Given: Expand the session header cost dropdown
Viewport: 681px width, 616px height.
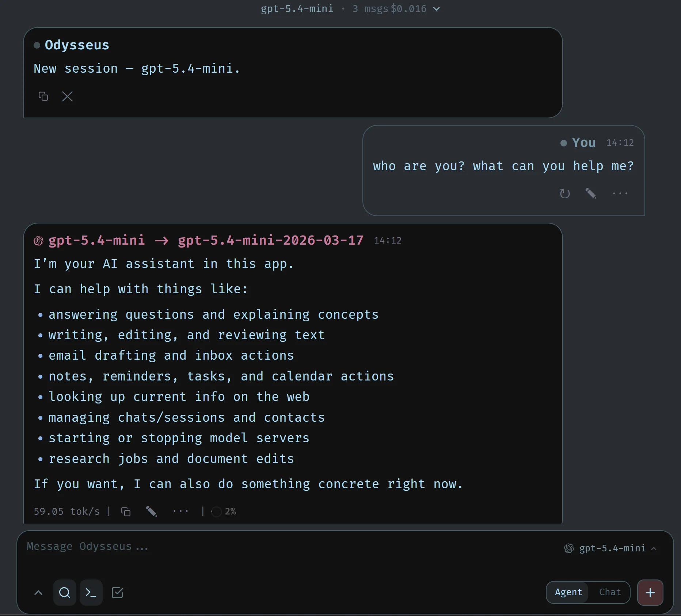Looking at the screenshot, I should (x=436, y=9).
